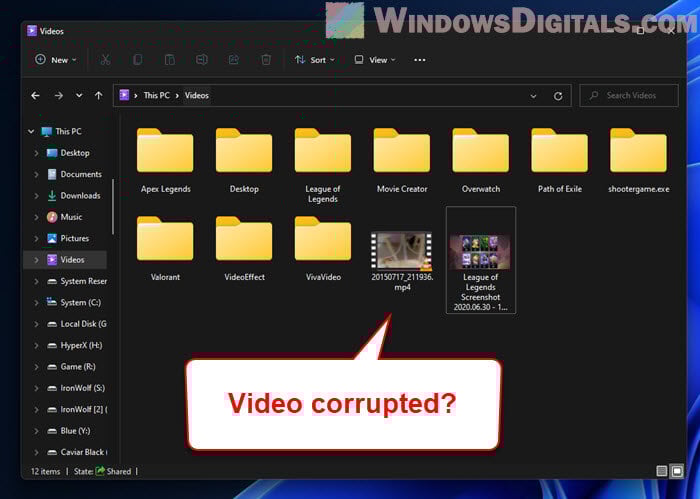Select the VideoEffect folder

pyautogui.click(x=244, y=249)
